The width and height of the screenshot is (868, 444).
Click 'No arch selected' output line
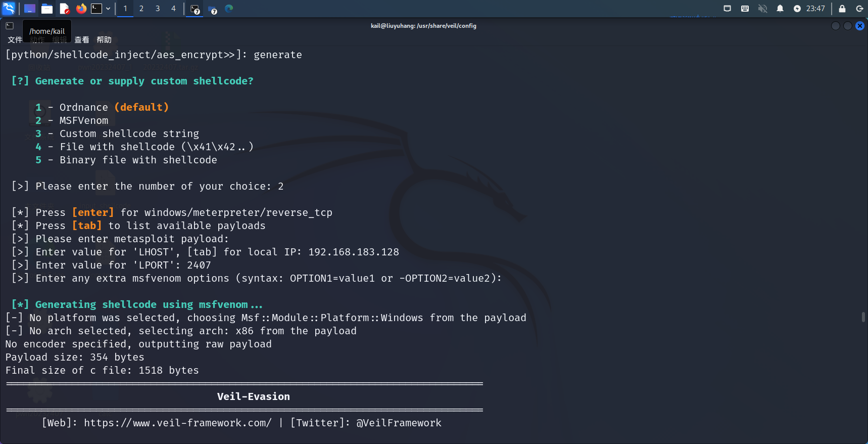[181, 331]
